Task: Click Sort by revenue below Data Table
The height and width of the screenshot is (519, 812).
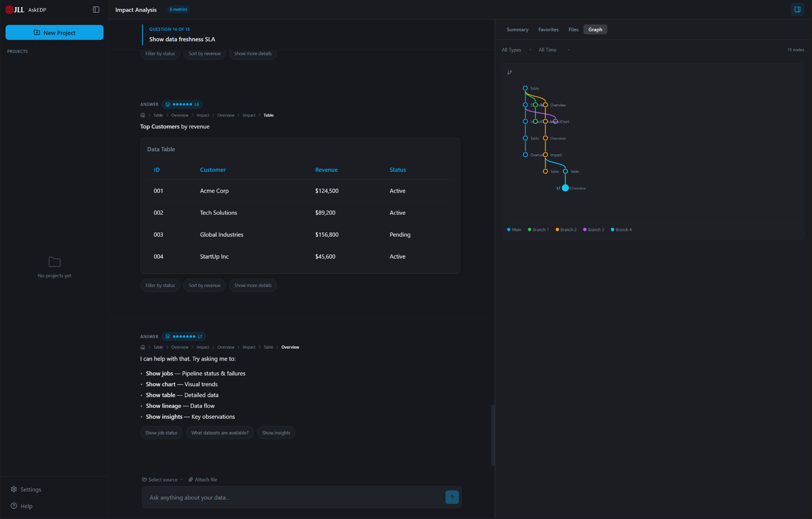Action: click(204, 285)
